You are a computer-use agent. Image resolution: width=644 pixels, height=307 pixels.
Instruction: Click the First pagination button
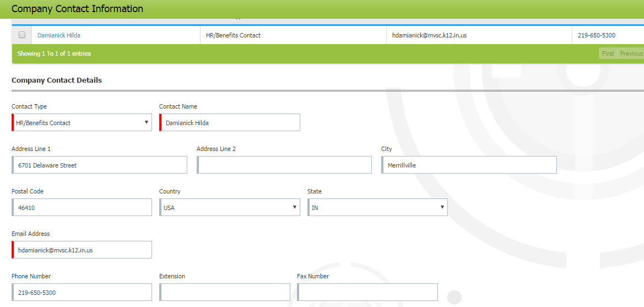point(608,53)
